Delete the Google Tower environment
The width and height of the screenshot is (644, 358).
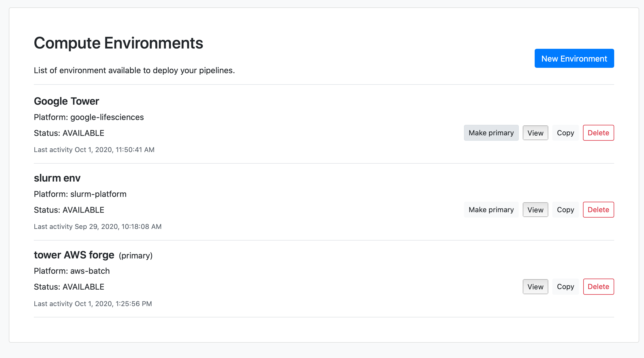pos(599,133)
